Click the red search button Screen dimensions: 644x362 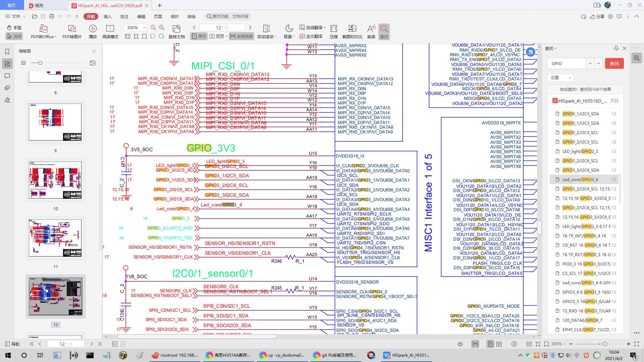tap(614, 63)
